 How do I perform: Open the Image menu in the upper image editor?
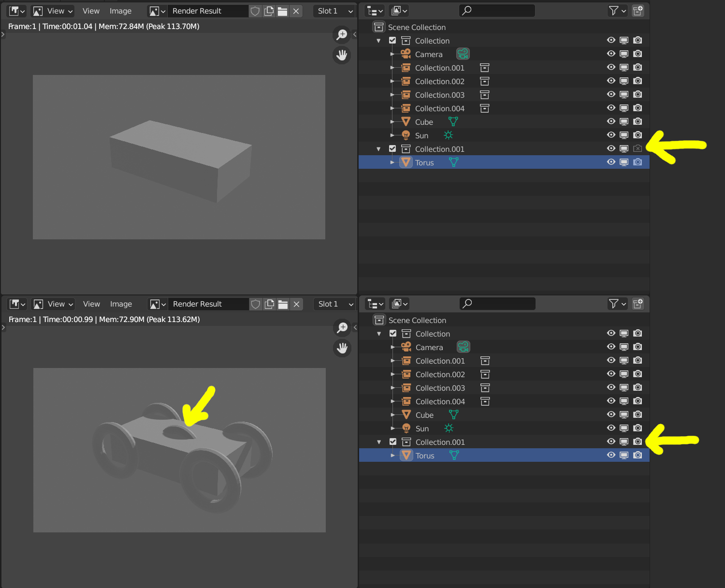(x=120, y=11)
